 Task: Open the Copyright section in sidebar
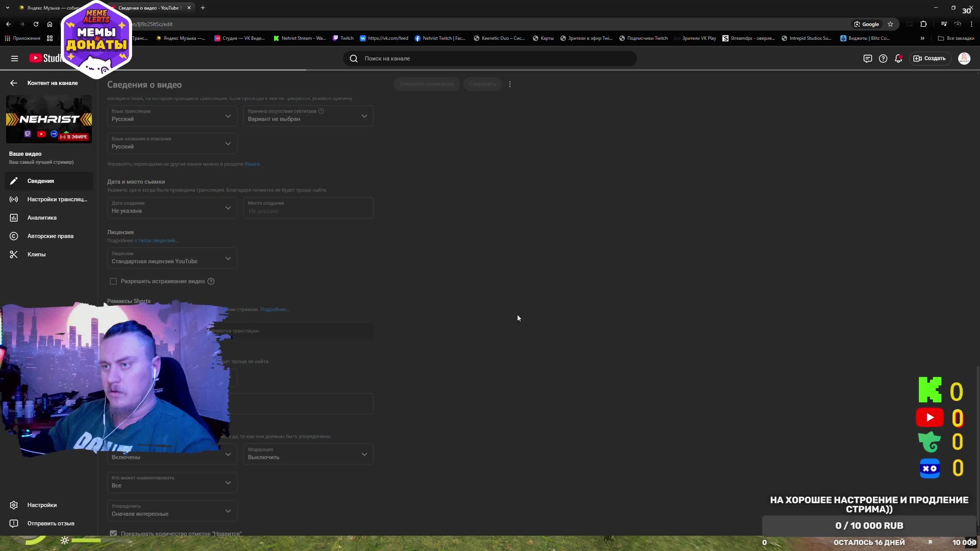point(50,236)
